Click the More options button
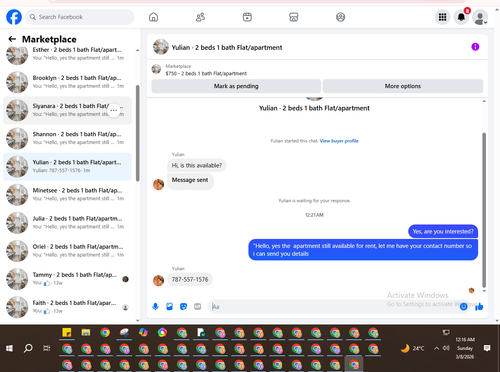Screen dimensions: 500x372 click(x=403, y=86)
